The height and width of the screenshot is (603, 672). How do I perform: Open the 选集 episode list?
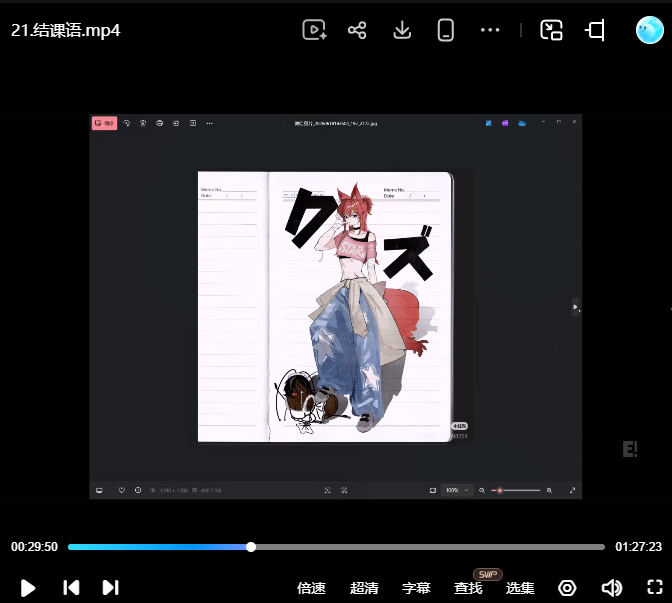520,588
